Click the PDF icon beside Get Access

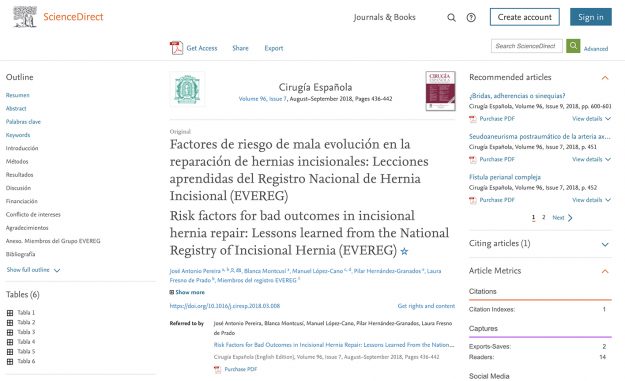pos(176,48)
